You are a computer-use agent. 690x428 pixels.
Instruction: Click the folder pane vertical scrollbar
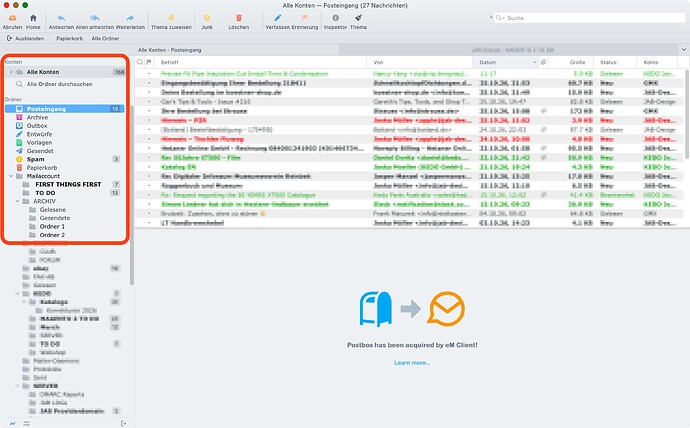(x=132, y=194)
